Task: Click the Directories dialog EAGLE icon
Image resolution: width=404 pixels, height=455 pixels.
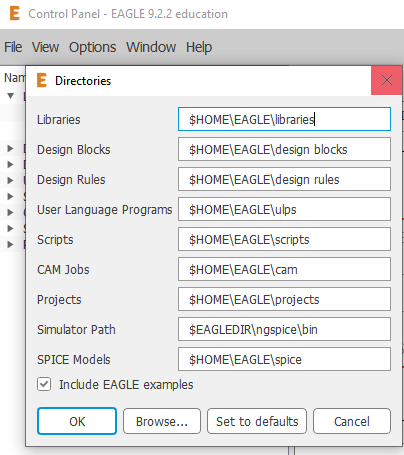Action: [42, 80]
